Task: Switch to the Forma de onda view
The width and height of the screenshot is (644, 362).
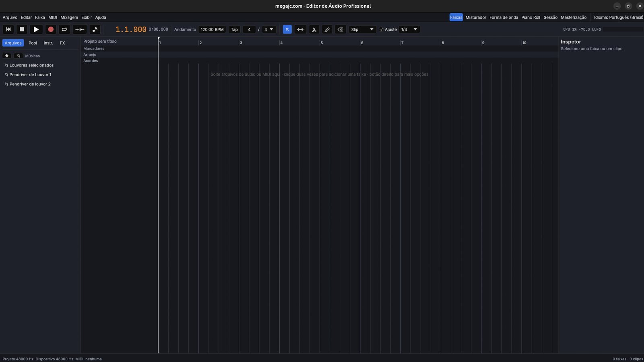Action: coord(504,17)
